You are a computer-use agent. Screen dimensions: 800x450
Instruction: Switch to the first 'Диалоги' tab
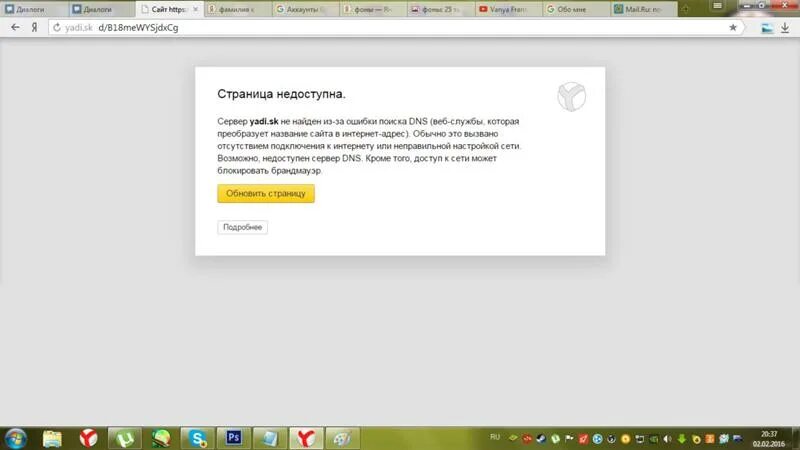pos(32,9)
